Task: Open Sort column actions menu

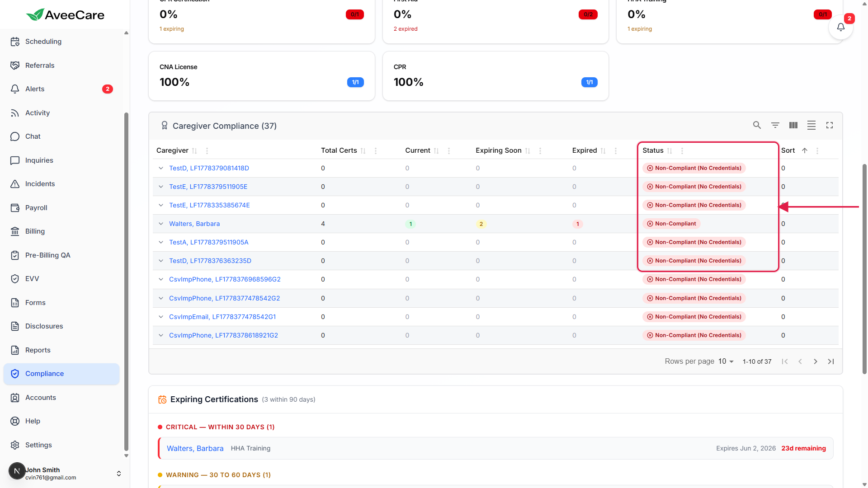Action: pyautogui.click(x=817, y=151)
